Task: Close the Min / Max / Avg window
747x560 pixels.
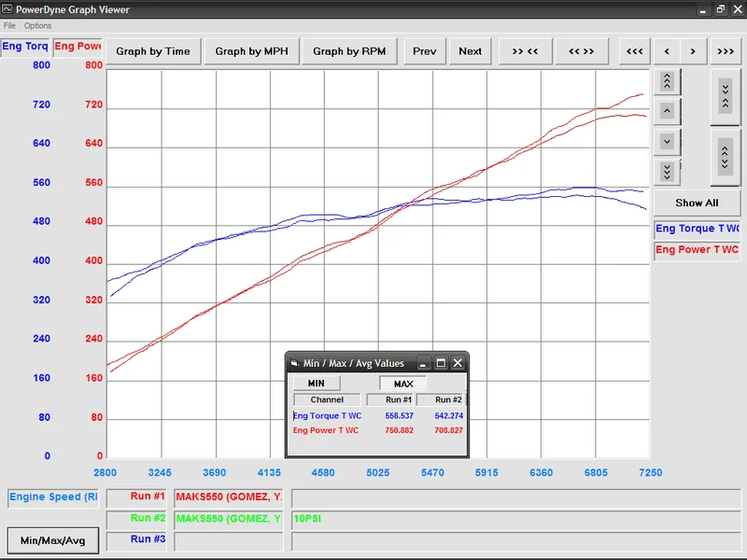Action: 458,364
